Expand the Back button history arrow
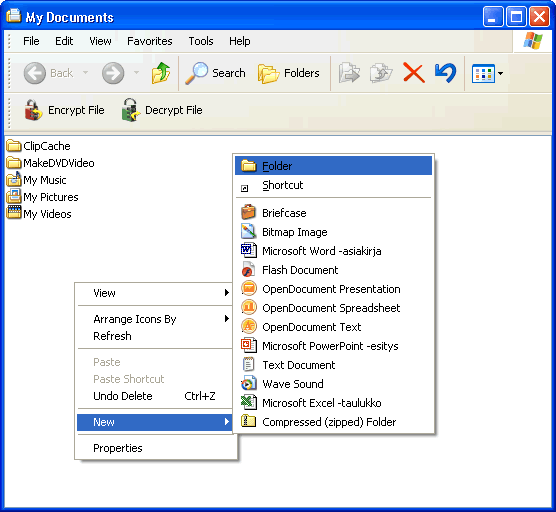 (x=85, y=73)
